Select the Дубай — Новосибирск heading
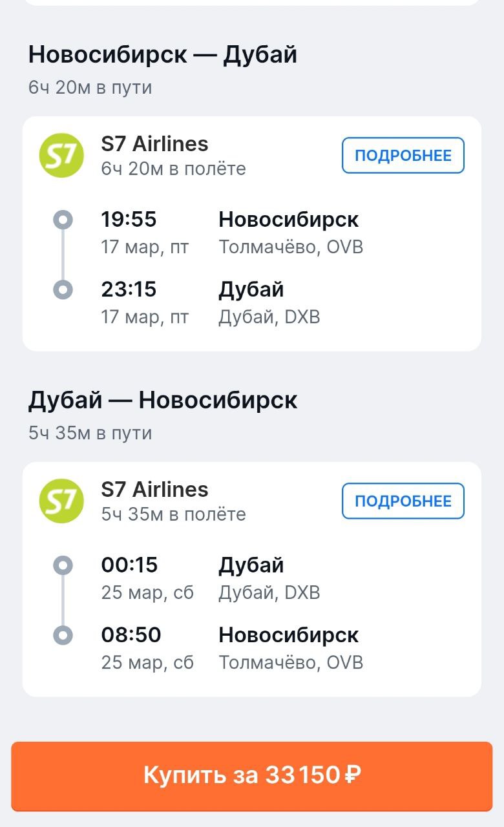Image resolution: width=504 pixels, height=827 pixels. coord(163,401)
